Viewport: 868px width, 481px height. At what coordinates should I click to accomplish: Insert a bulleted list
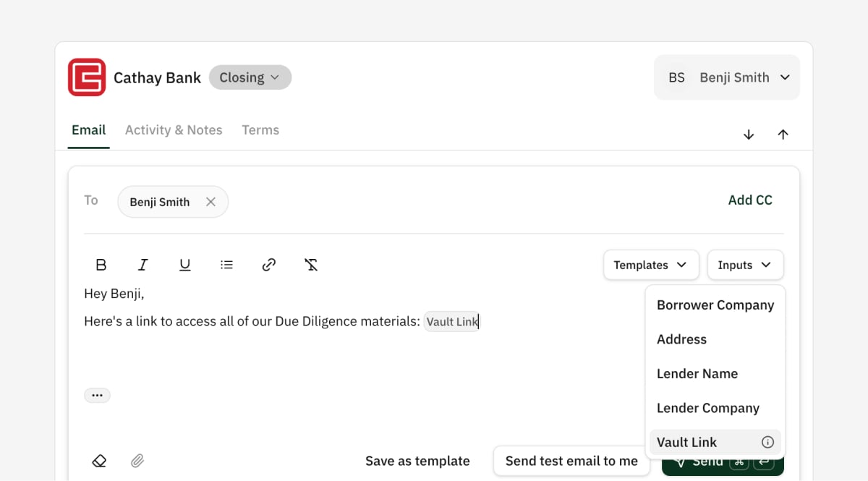pos(226,265)
